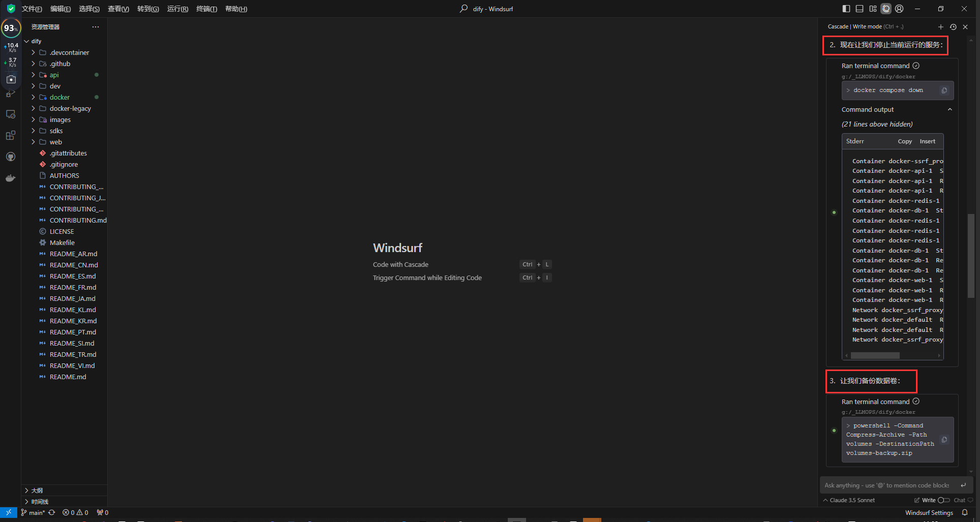Viewport: 980px width, 522px height.
Task: Collapse the Command output section
Action: (950, 110)
